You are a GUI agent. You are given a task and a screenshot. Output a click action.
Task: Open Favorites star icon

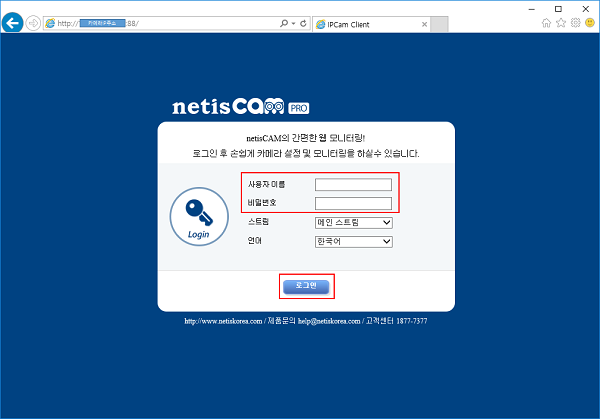561,23
